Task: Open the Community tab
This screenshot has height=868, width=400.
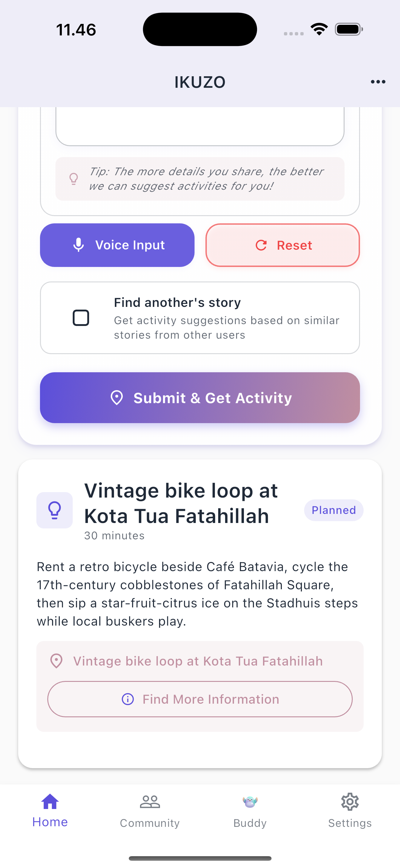Action: point(150,810)
